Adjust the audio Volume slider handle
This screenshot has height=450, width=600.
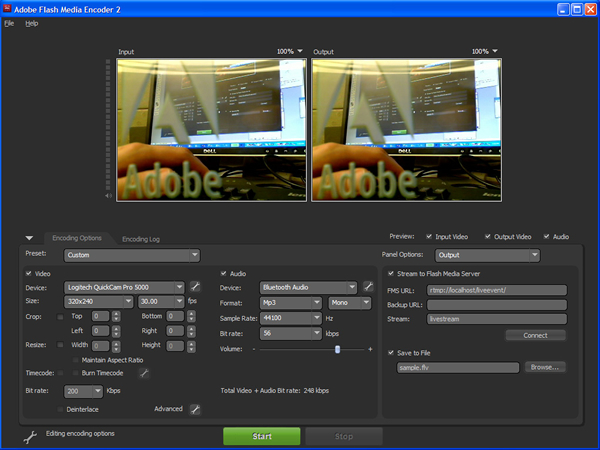pos(338,349)
